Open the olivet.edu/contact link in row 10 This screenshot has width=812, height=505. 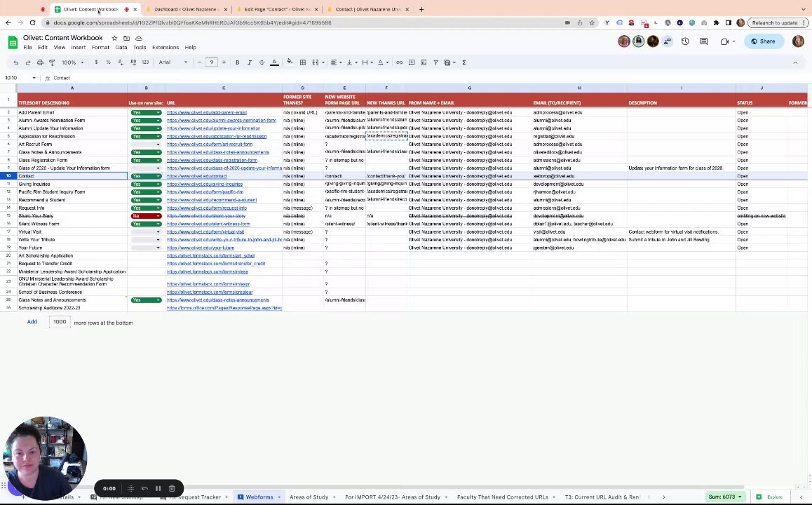pos(197,176)
